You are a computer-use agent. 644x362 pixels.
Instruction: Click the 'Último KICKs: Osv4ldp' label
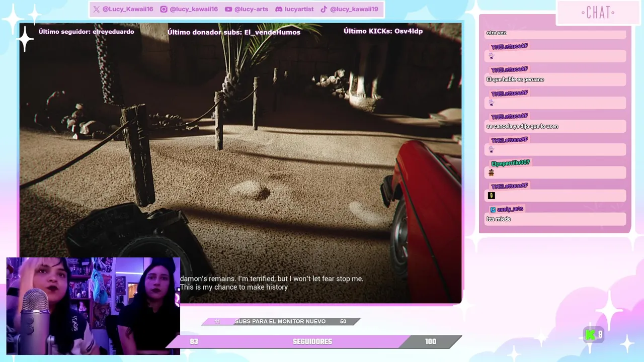[383, 31]
